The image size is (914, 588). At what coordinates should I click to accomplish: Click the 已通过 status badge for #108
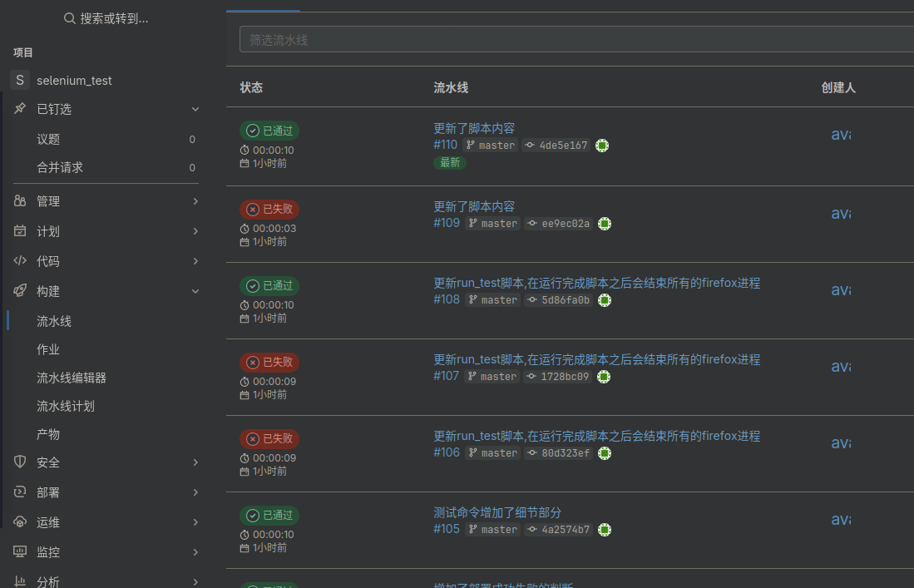[x=269, y=285]
